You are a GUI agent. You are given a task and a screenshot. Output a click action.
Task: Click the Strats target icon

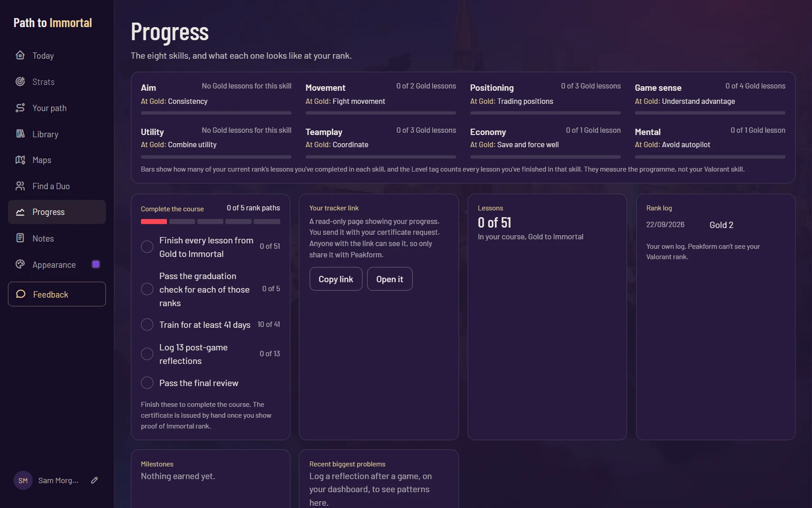coord(20,81)
